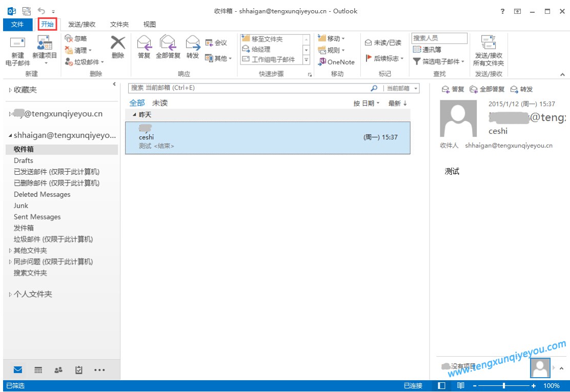Toggle Unread/Read (未读/已读) status
This screenshot has height=392, width=570.
[x=383, y=43]
